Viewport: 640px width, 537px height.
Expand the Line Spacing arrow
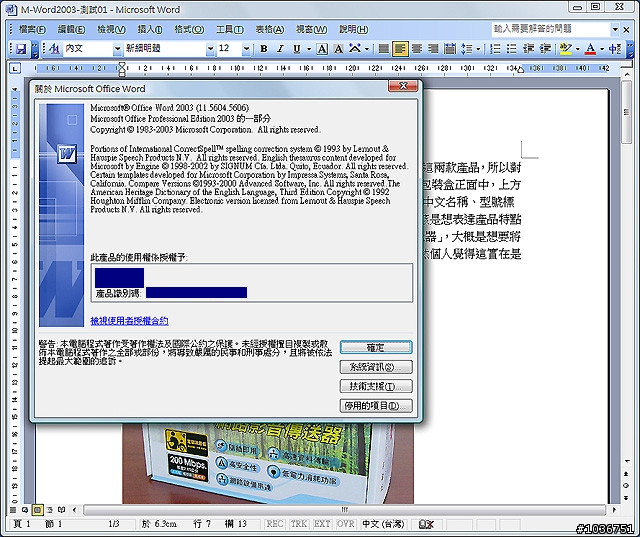(478, 49)
